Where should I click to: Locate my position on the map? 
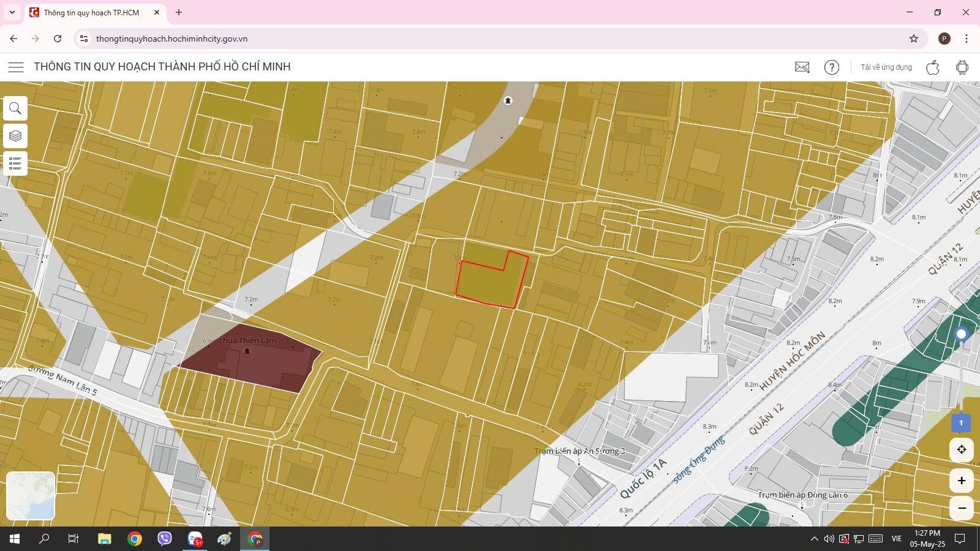coord(961,450)
